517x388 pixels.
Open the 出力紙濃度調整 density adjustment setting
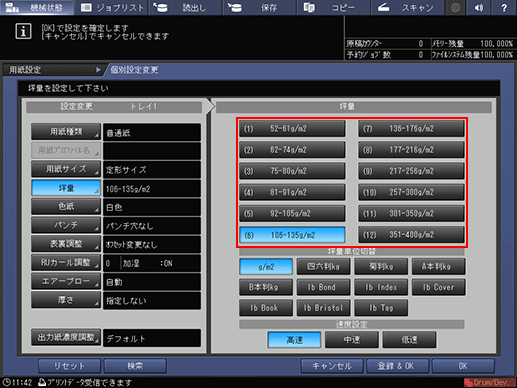pyautogui.click(x=66, y=337)
